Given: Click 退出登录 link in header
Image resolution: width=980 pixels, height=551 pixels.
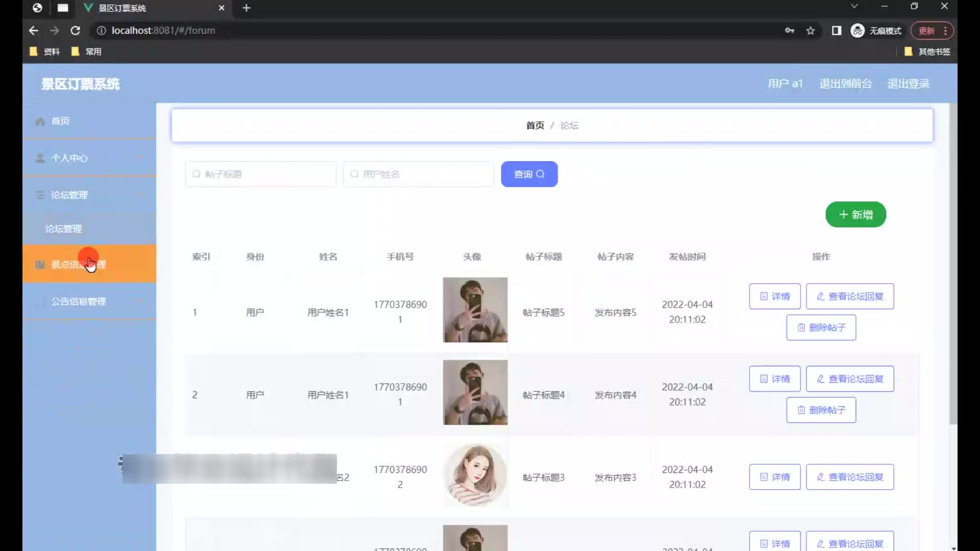Looking at the screenshot, I should pyautogui.click(x=908, y=84).
